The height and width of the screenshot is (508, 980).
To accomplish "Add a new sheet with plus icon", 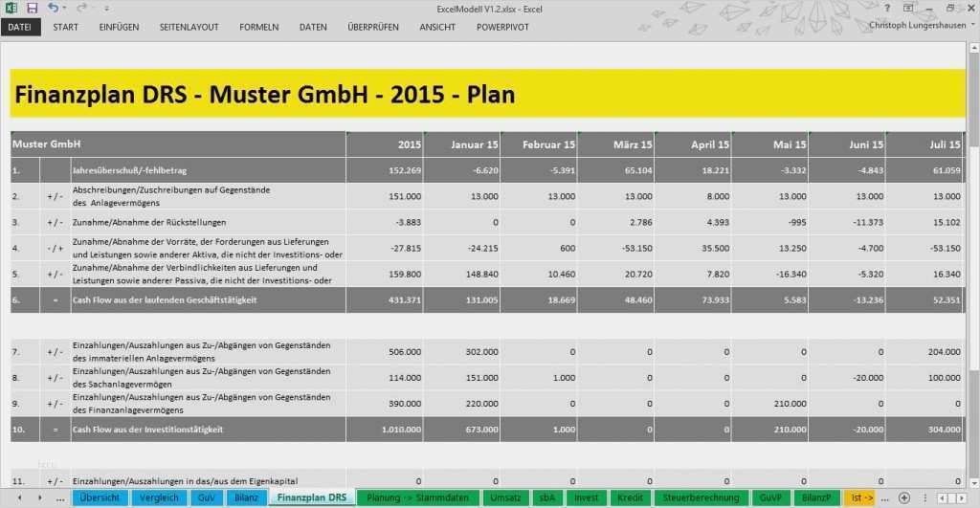I will point(903,498).
